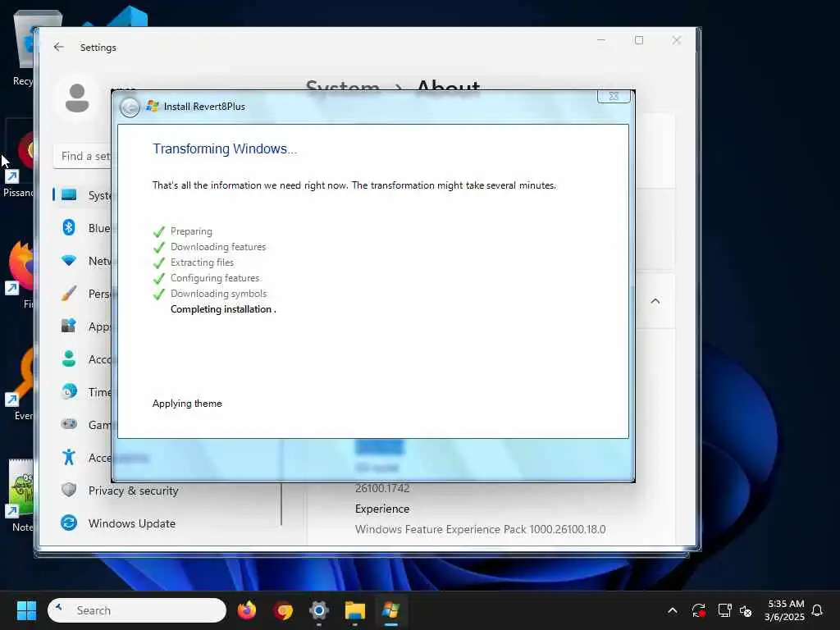840x630 pixels.
Task: Open Apps icon in Settings sidebar
Action: (x=69, y=326)
